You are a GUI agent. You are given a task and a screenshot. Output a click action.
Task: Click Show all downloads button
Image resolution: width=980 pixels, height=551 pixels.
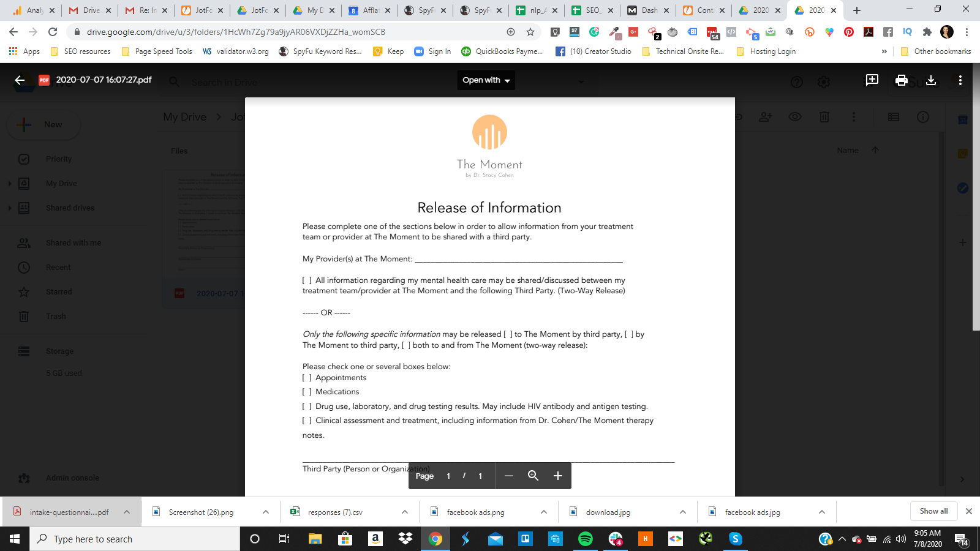933,511
